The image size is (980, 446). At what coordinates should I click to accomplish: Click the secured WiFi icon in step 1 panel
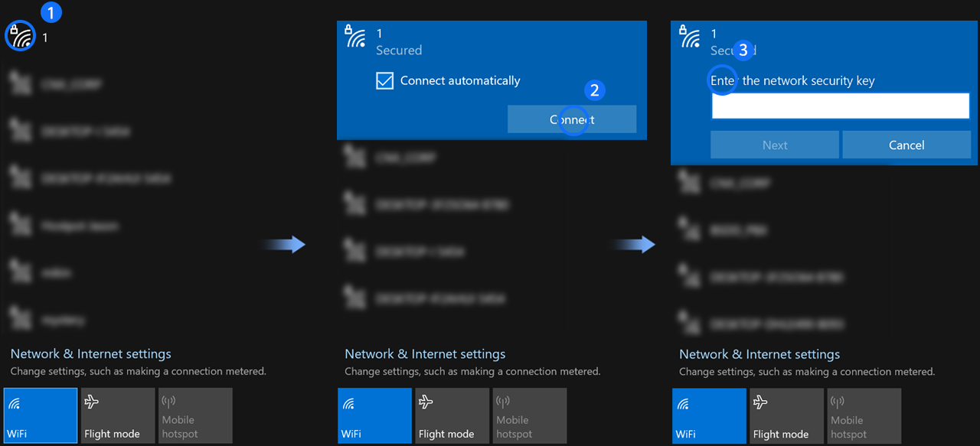20,36
